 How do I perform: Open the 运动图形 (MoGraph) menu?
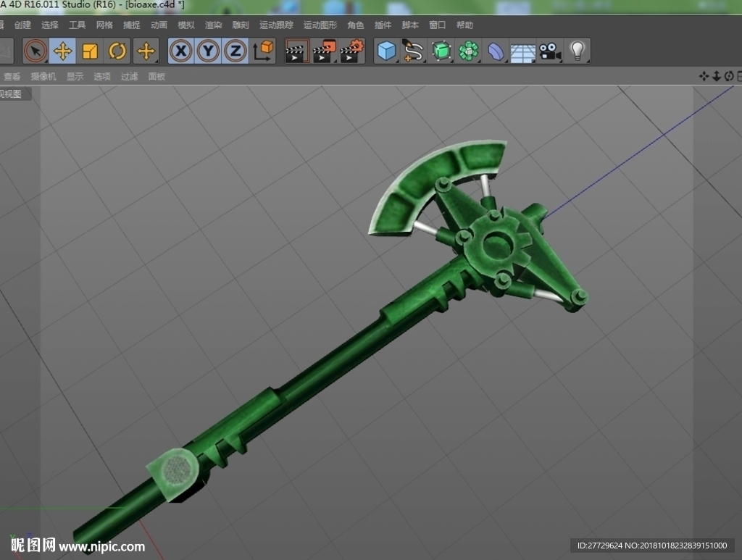pyautogui.click(x=320, y=25)
